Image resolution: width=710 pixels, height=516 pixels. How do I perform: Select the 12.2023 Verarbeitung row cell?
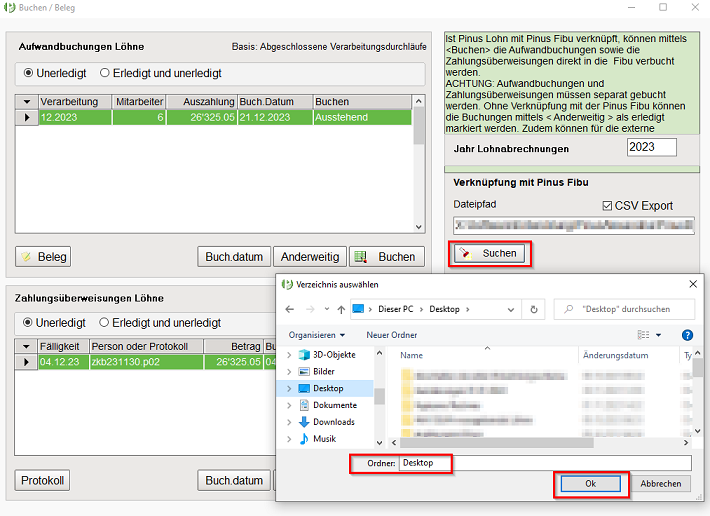coord(75,117)
